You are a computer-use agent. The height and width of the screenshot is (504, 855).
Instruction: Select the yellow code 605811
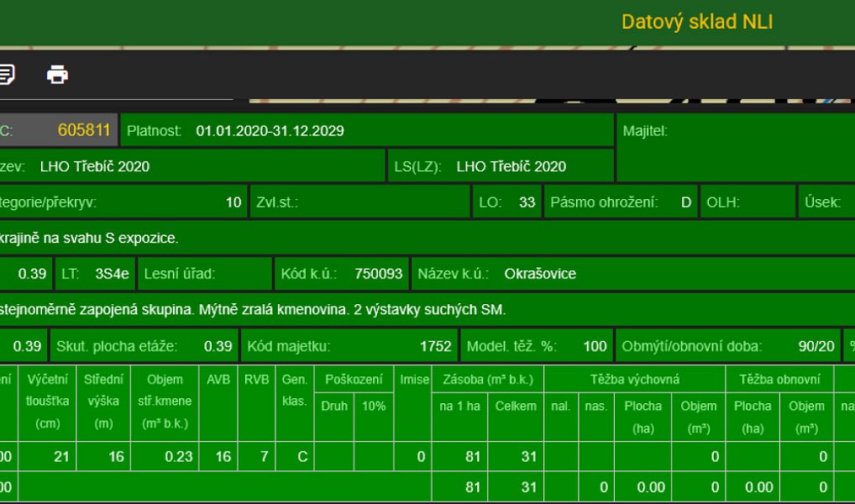pos(84,130)
